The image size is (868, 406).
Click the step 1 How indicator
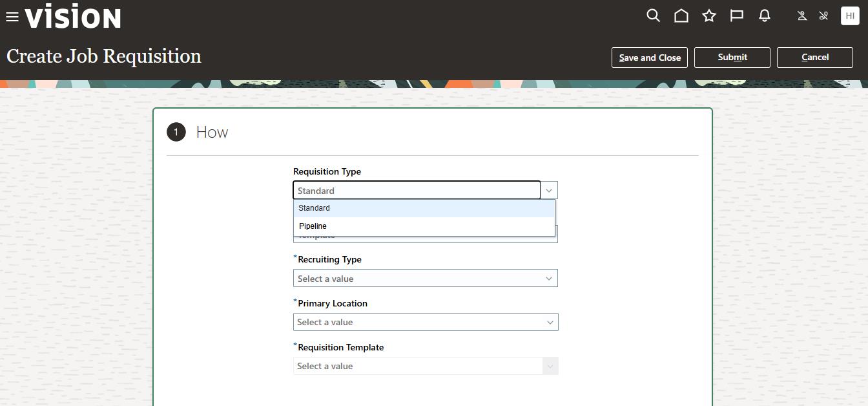click(x=176, y=132)
